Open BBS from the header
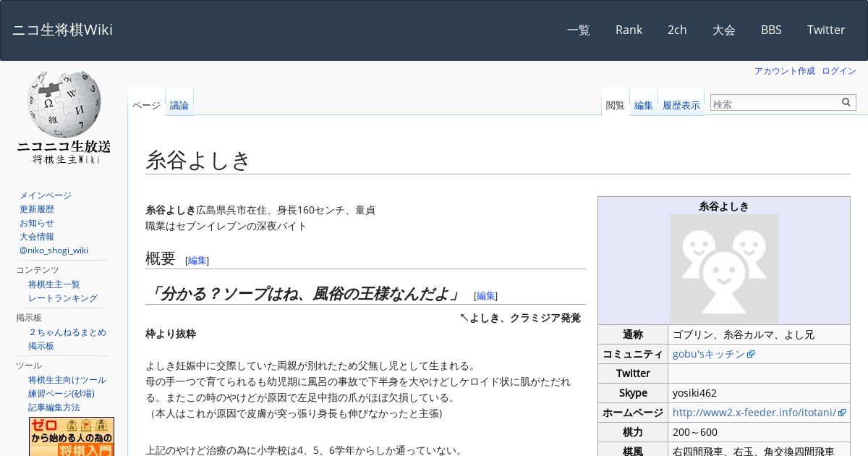 771,30
